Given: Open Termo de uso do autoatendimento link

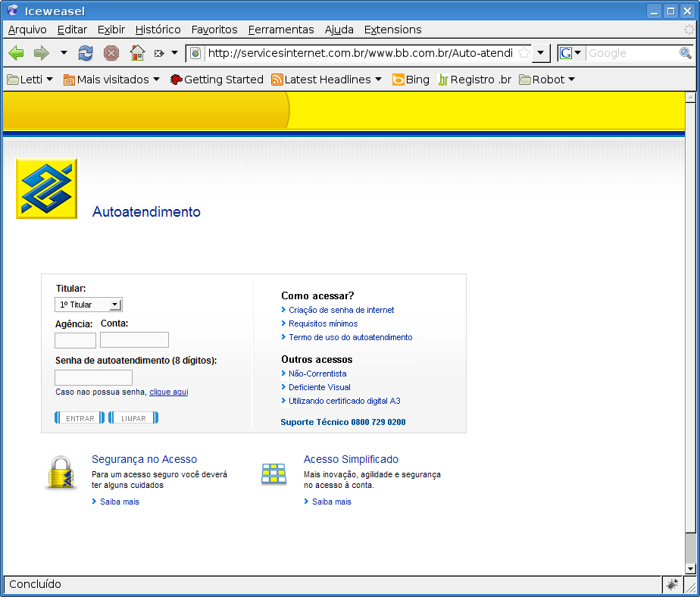Looking at the screenshot, I should (351, 337).
